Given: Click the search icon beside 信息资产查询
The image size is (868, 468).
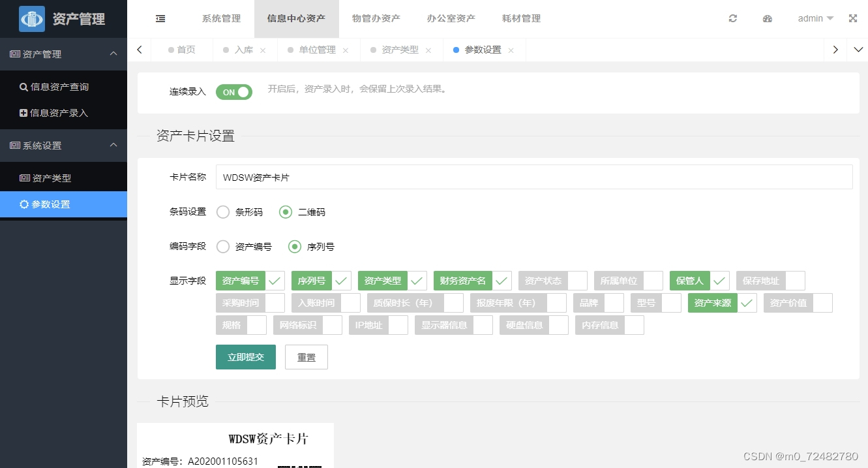Looking at the screenshot, I should pyautogui.click(x=23, y=87).
